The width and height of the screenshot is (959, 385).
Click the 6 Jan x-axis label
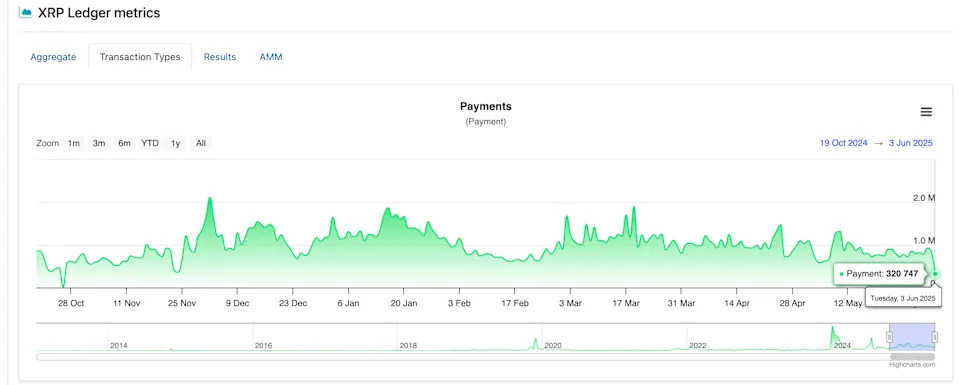pyautogui.click(x=349, y=303)
